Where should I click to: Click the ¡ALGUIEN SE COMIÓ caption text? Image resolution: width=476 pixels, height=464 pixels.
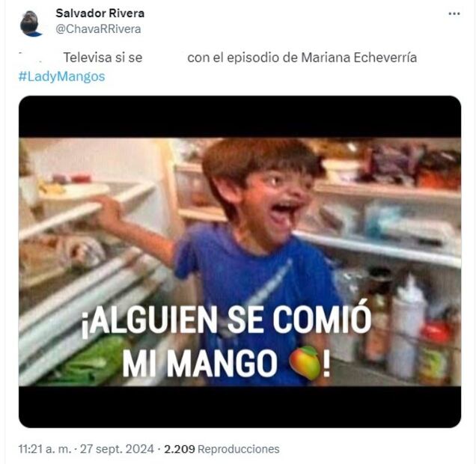pos(227,320)
